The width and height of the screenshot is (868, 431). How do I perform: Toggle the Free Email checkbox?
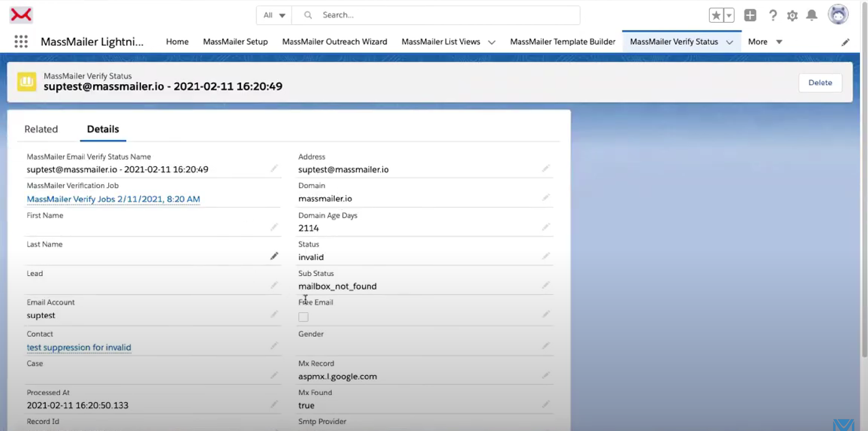tap(303, 317)
